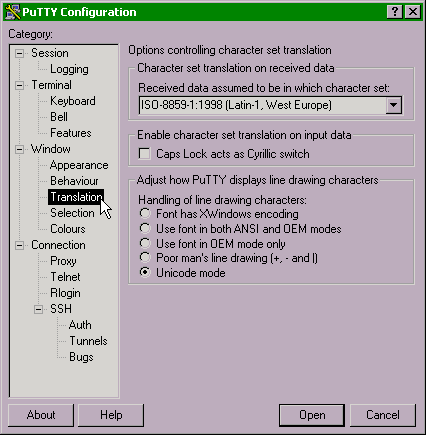Select Use font in both ANSI and OEM modes
426x435 pixels.
(x=145, y=228)
